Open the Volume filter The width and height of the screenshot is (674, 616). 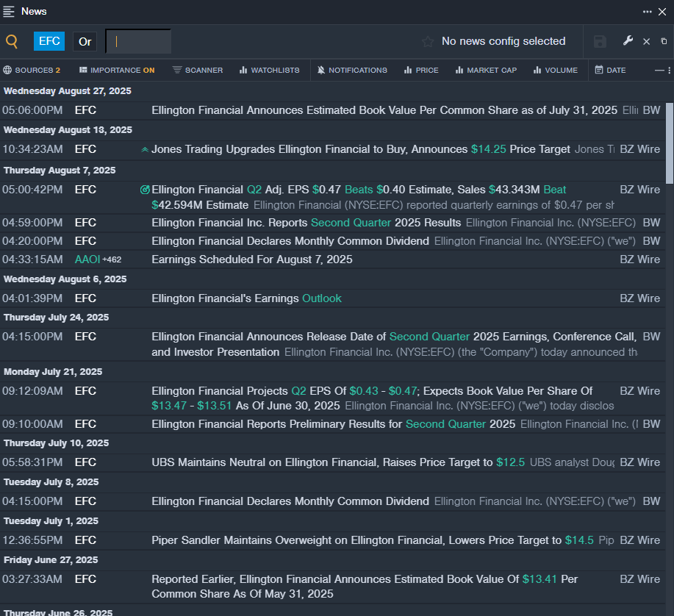point(556,70)
